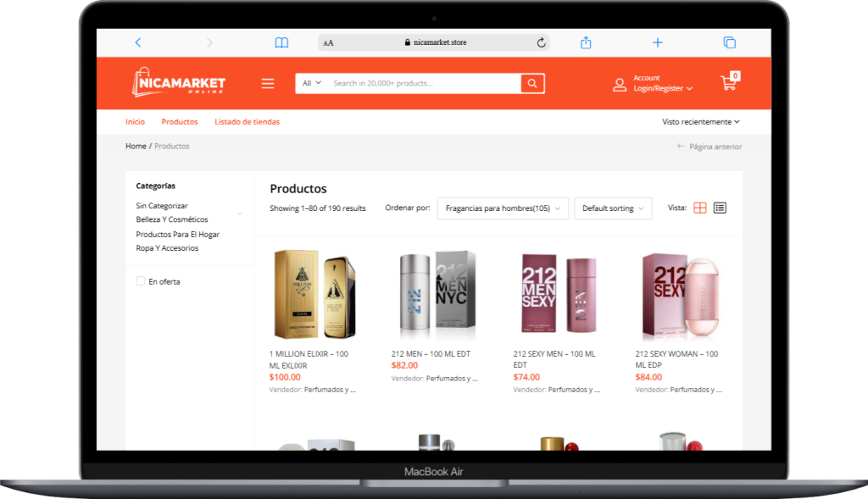
Task: Focus the product search input field
Action: 424,84
